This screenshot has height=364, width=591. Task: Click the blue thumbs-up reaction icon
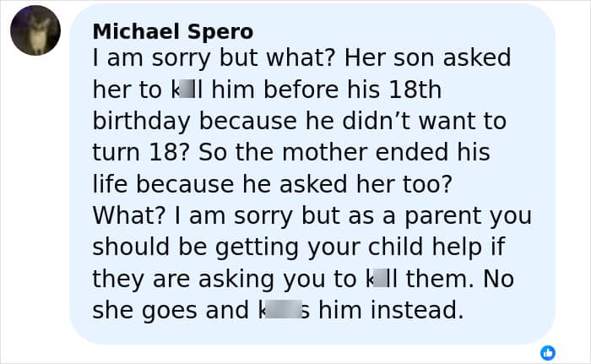coord(547,351)
